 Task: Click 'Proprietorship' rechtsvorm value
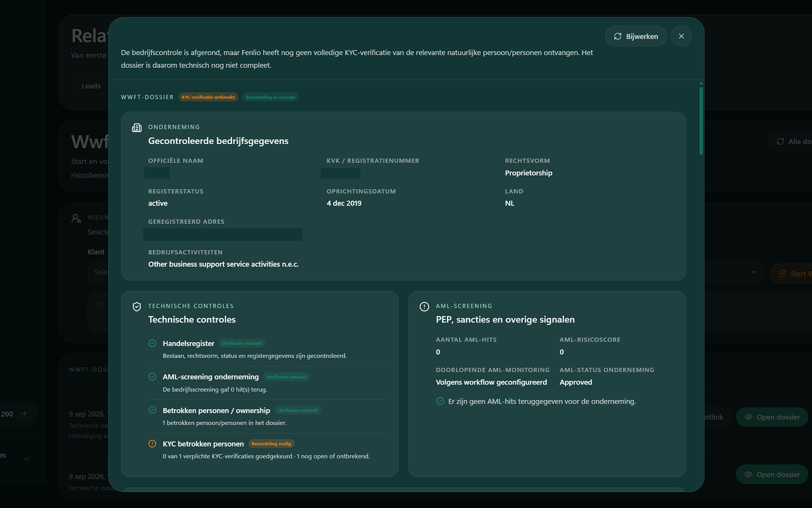click(528, 173)
